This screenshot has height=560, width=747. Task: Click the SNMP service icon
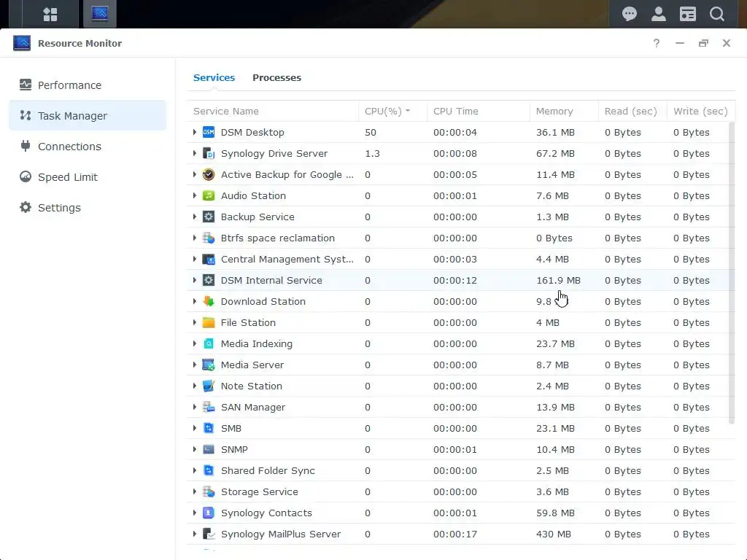pyautogui.click(x=209, y=449)
